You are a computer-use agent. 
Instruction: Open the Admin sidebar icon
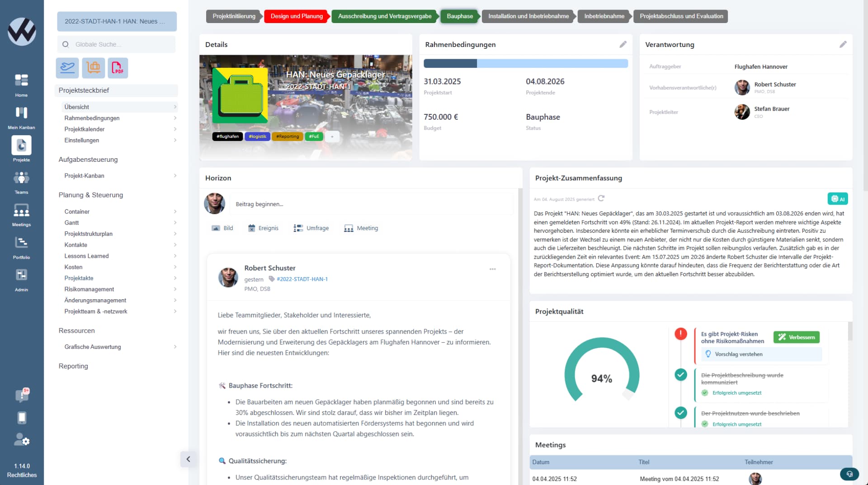tap(21, 275)
